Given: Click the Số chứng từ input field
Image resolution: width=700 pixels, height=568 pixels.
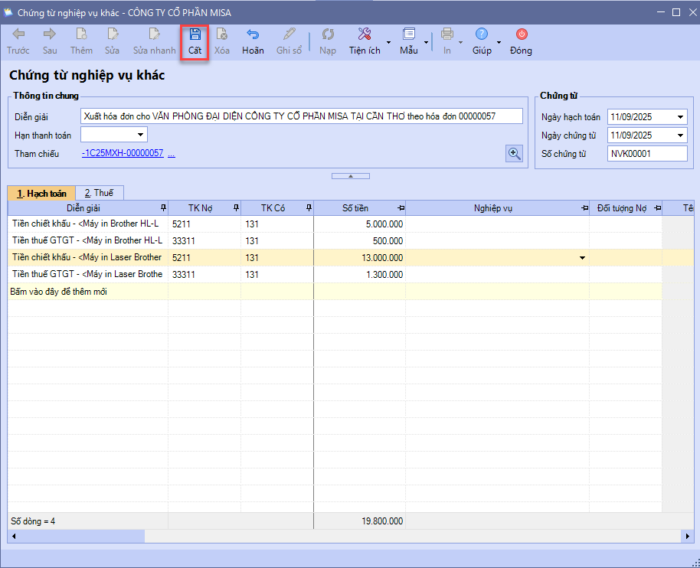Looking at the screenshot, I should tap(647, 154).
